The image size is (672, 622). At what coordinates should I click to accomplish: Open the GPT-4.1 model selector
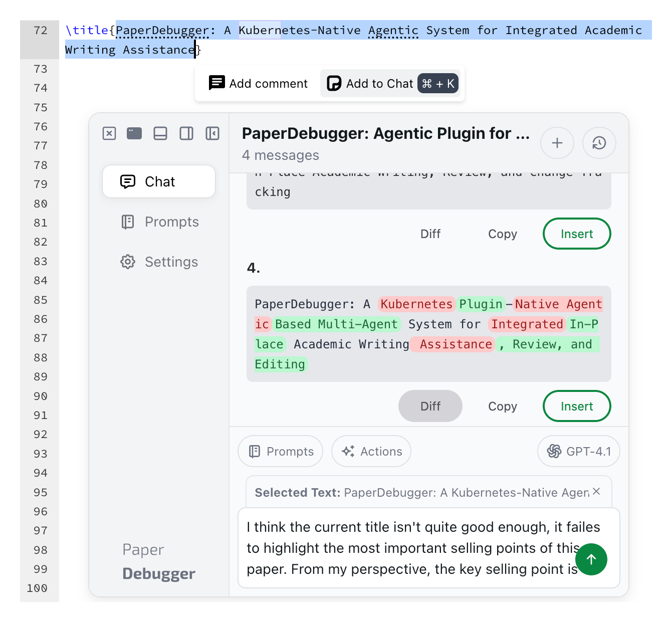(578, 451)
